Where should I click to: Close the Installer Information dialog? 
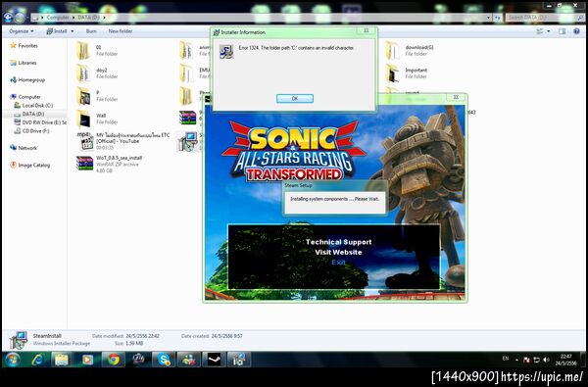(x=366, y=31)
